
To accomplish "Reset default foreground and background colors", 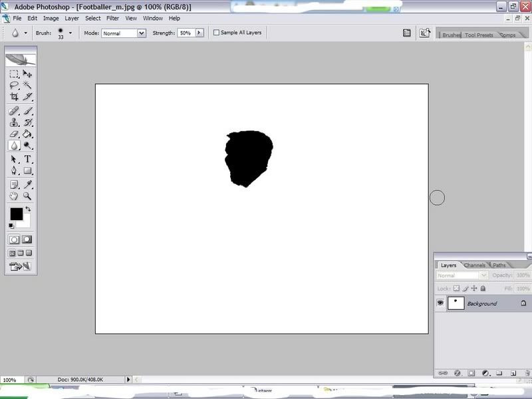I will coord(11,225).
